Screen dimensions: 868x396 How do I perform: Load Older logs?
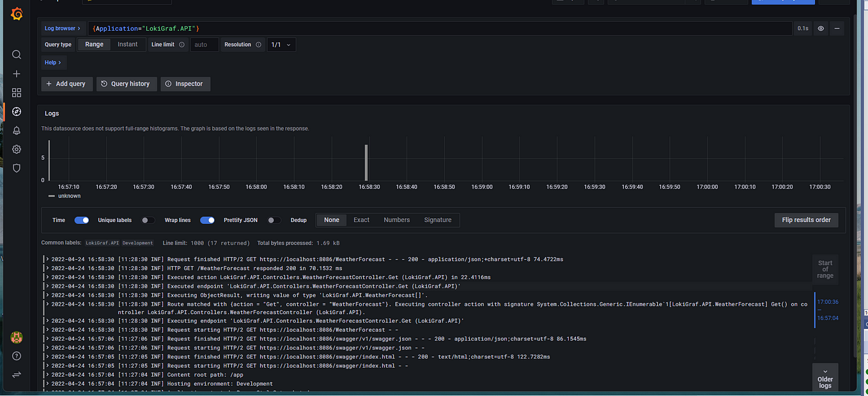825,377
